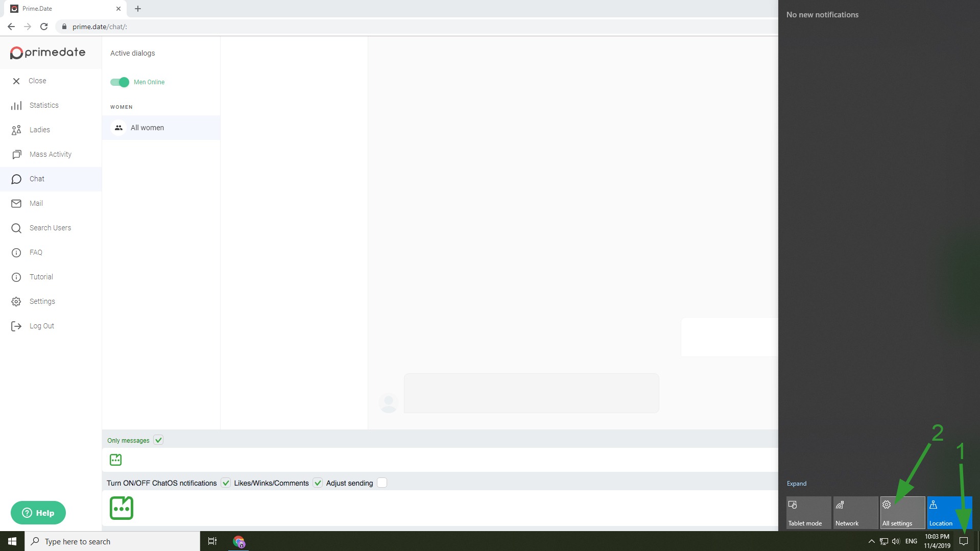Open All settings quick action
The width and height of the screenshot is (980, 551).
[902, 513]
